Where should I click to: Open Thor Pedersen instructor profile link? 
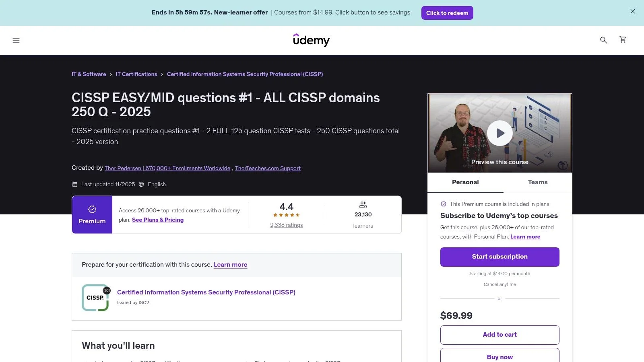(167, 168)
